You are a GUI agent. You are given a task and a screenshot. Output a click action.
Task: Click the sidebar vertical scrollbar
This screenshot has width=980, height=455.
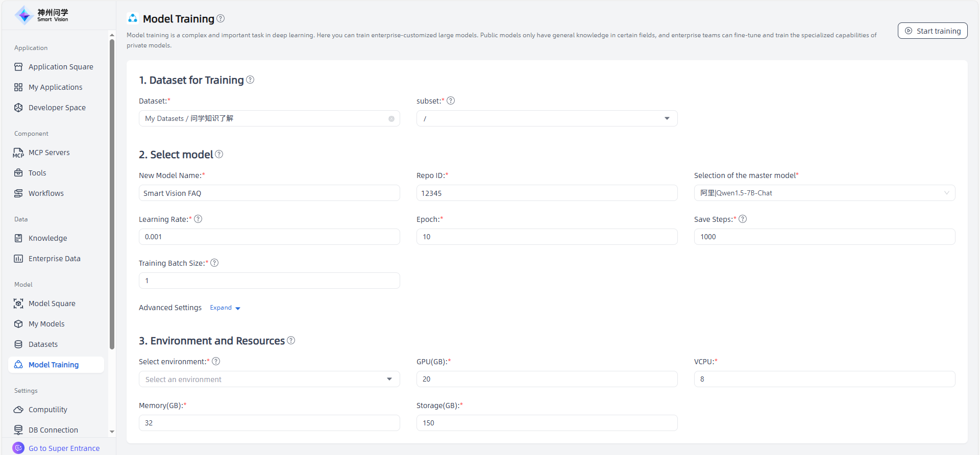point(112,194)
